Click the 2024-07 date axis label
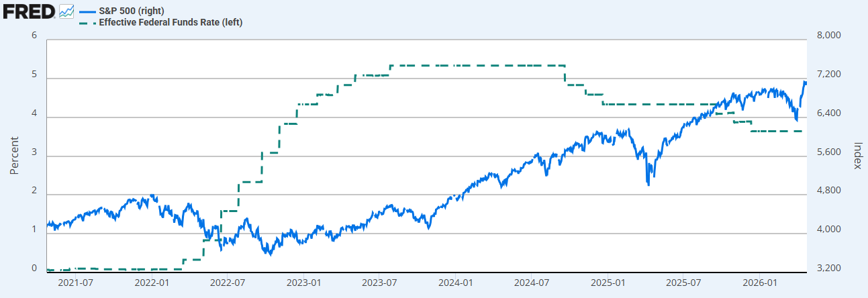Image resolution: width=868 pixels, height=298 pixels. coord(531,283)
